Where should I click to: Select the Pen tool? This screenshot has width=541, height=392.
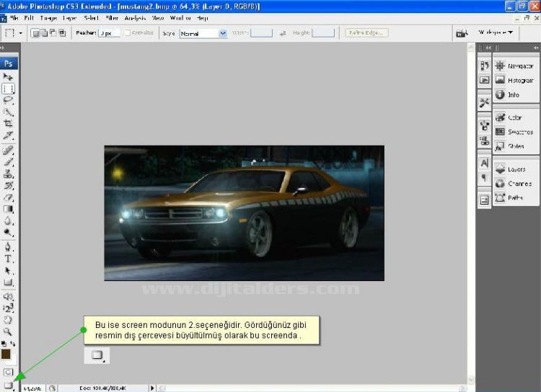point(8,247)
